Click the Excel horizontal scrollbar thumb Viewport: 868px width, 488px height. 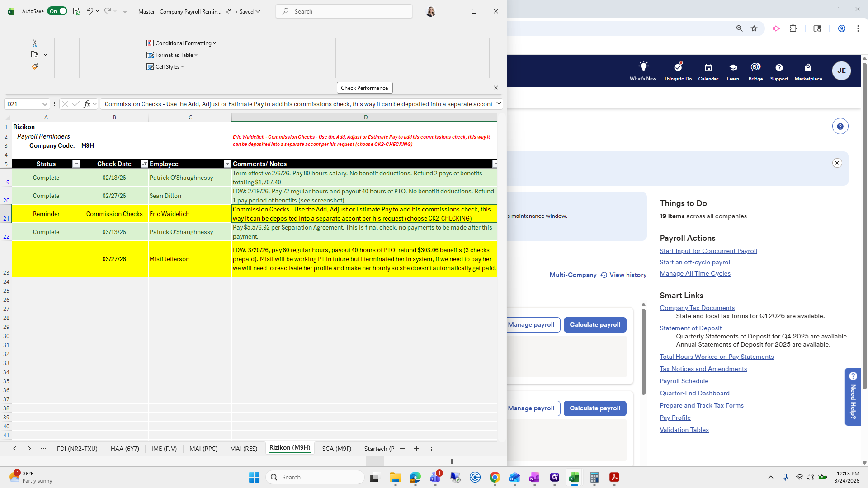[x=375, y=461]
